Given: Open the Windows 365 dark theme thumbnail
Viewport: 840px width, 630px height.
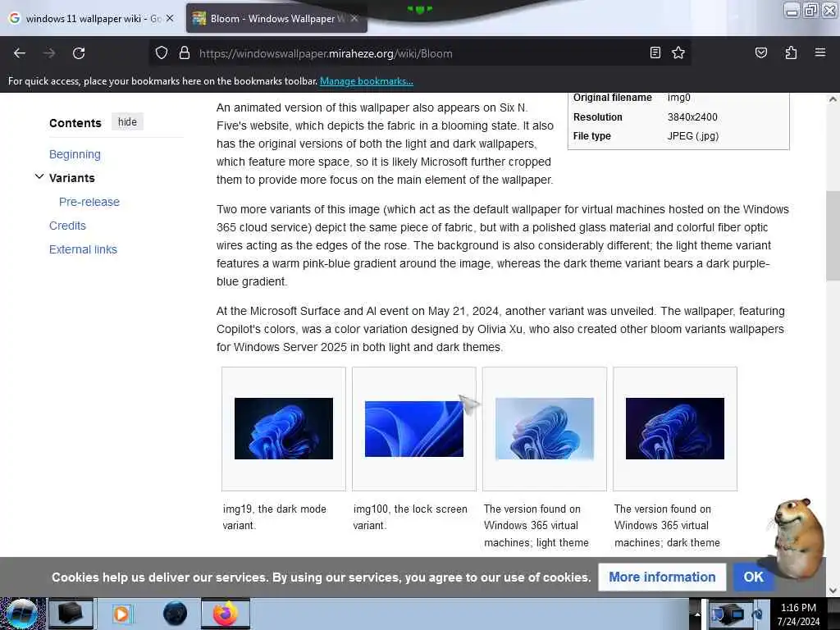Looking at the screenshot, I should click(674, 428).
